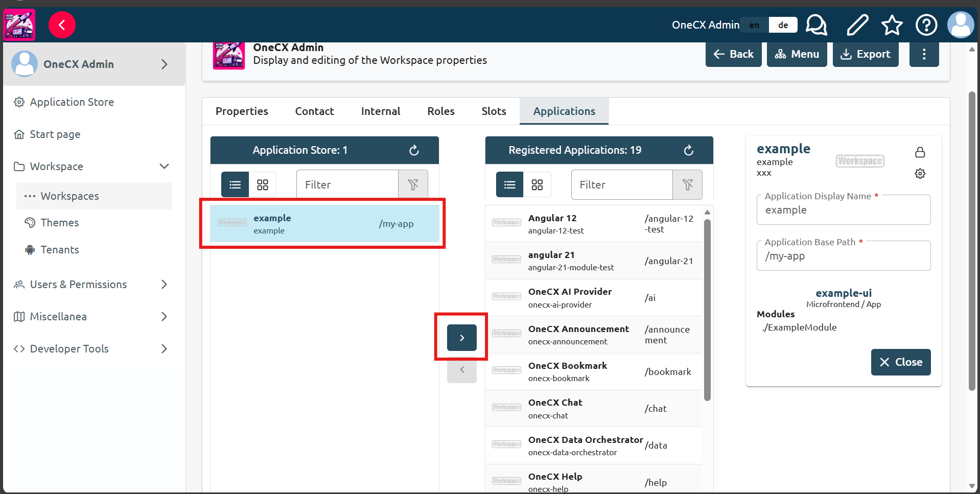Screen dimensions: 980x494
Task: Refresh the Registered Applications list
Action: [x=688, y=150]
